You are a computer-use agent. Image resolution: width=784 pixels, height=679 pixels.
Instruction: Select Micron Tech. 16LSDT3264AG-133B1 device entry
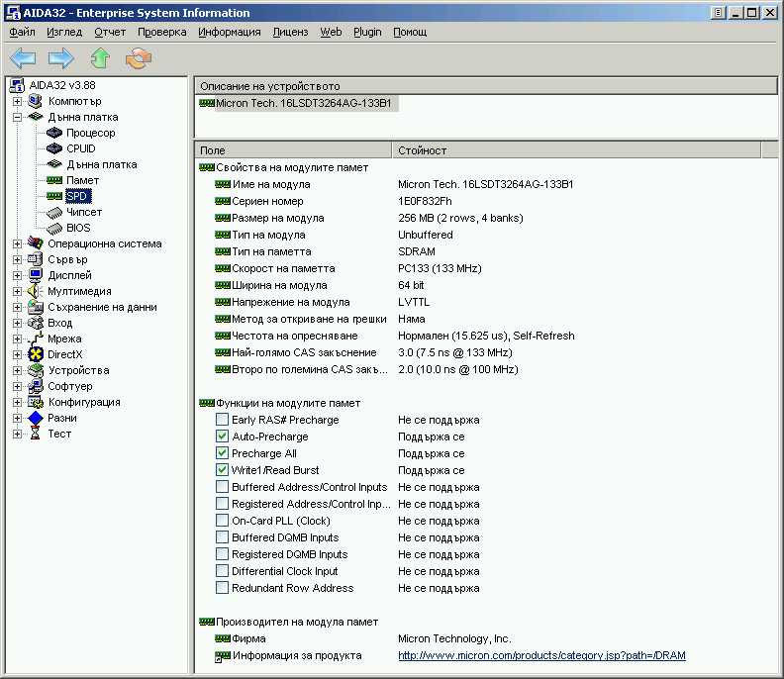click(304, 104)
